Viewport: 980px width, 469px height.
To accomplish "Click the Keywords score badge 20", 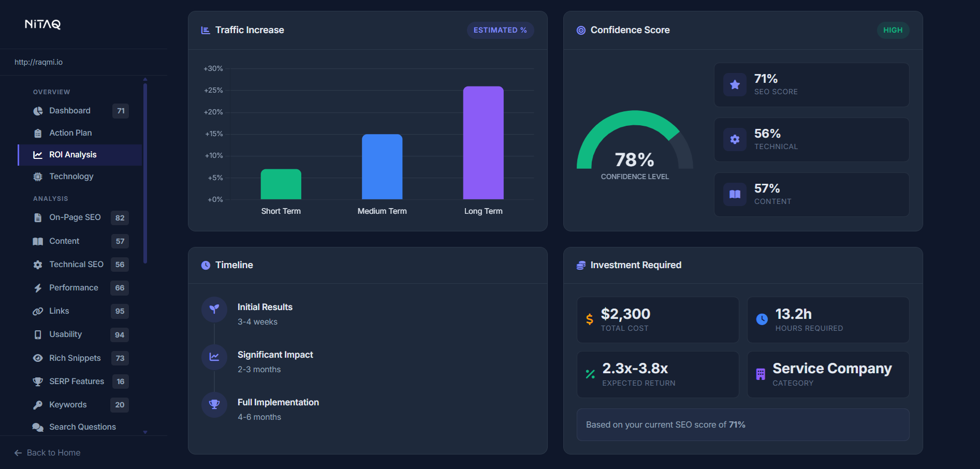I will tap(120, 405).
